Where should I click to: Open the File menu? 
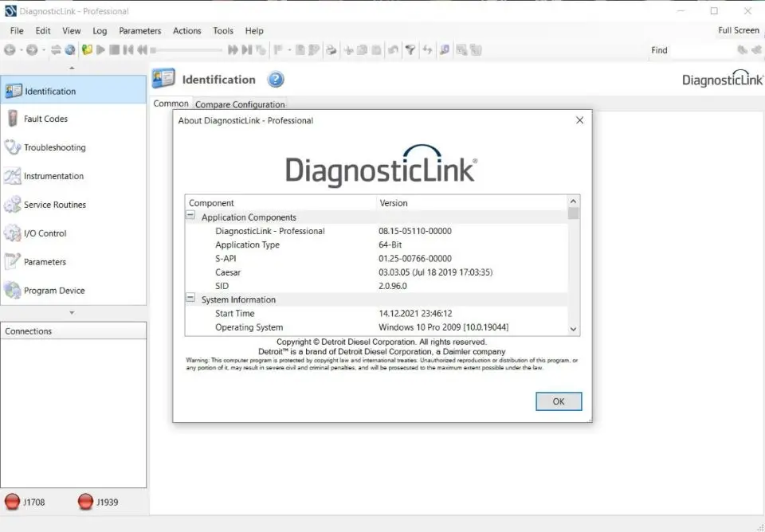pyautogui.click(x=17, y=31)
